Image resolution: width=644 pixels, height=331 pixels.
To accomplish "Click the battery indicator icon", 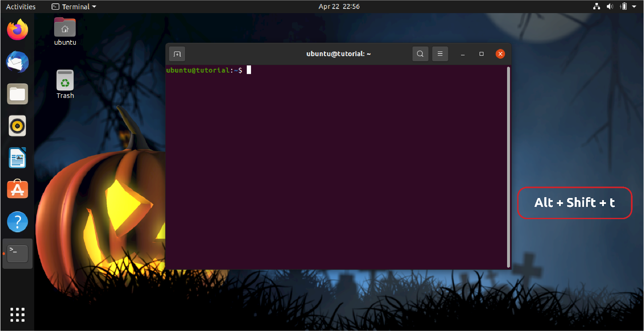I will coord(624,6).
